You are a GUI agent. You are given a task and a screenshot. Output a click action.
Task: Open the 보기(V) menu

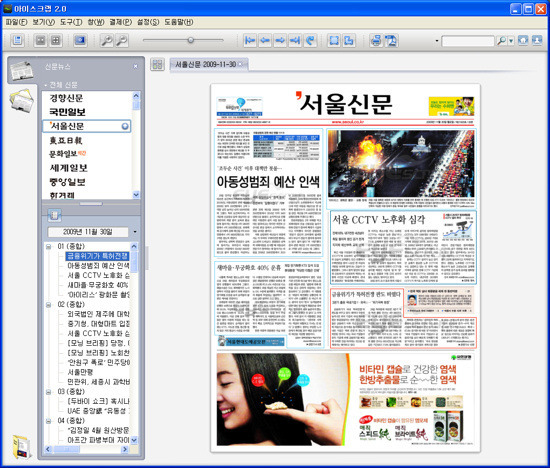pos(43,22)
